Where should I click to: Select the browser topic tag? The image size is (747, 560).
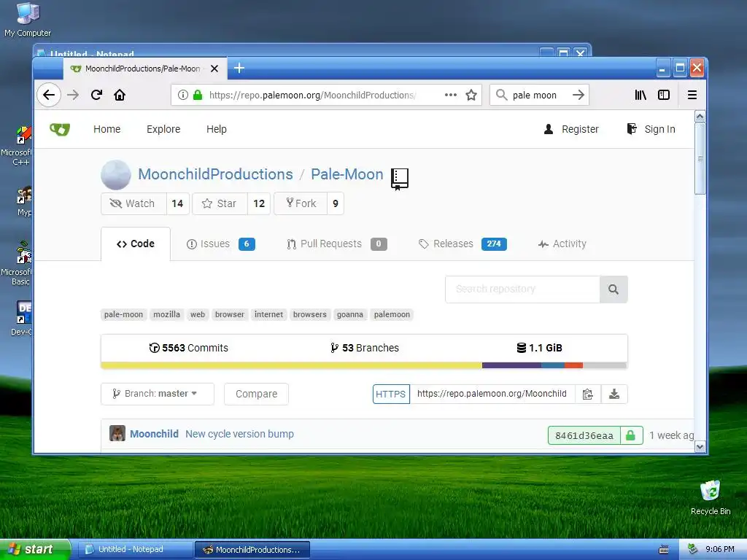(230, 314)
